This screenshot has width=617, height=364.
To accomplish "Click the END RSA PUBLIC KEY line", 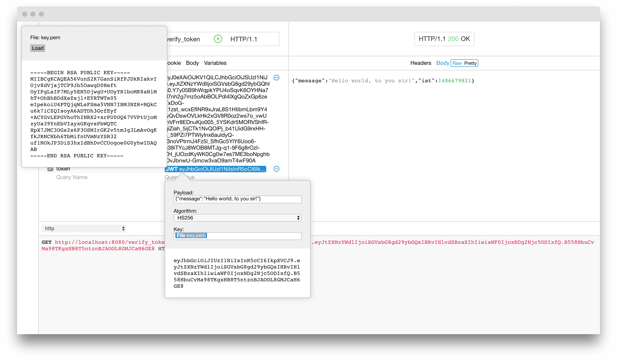I will (77, 156).
